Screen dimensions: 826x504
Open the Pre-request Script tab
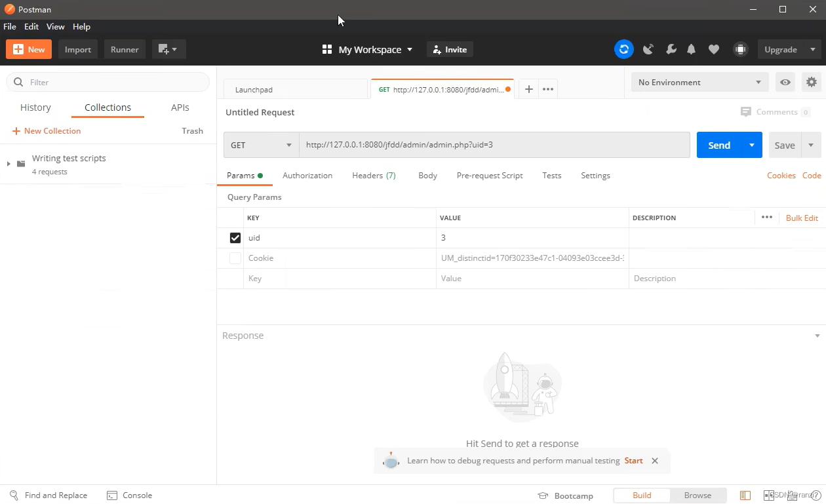(x=490, y=176)
